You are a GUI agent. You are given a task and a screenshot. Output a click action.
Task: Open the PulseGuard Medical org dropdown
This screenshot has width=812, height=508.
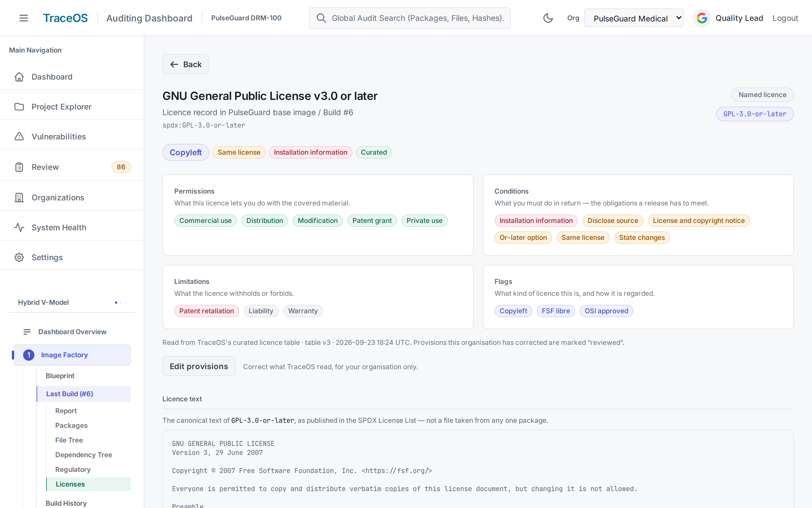point(634,18)
